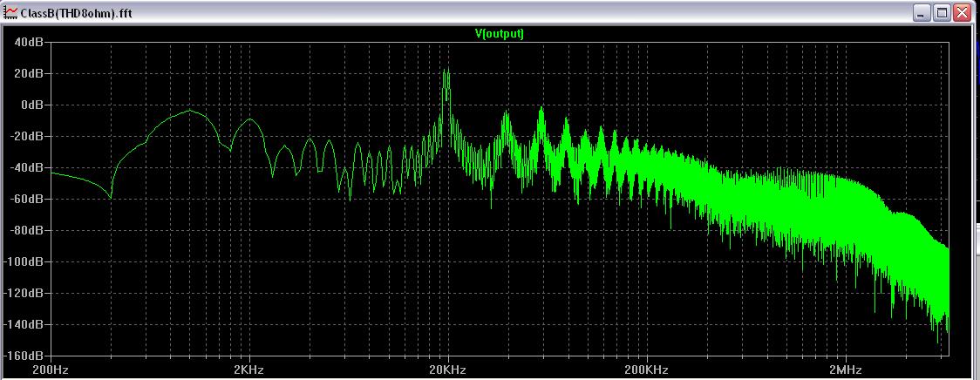
Task: Click the 20KHz fundamental peak on the trace
Action: (446, 71)
